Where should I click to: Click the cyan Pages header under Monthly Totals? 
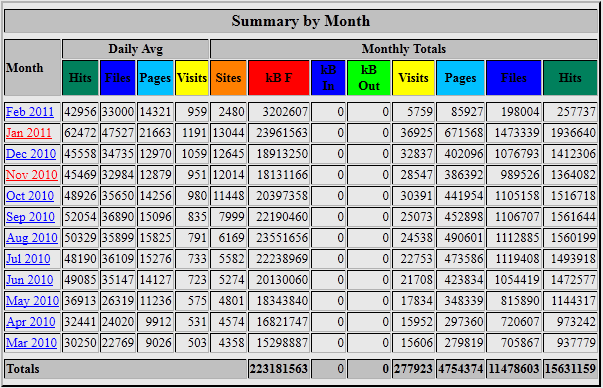460,78
